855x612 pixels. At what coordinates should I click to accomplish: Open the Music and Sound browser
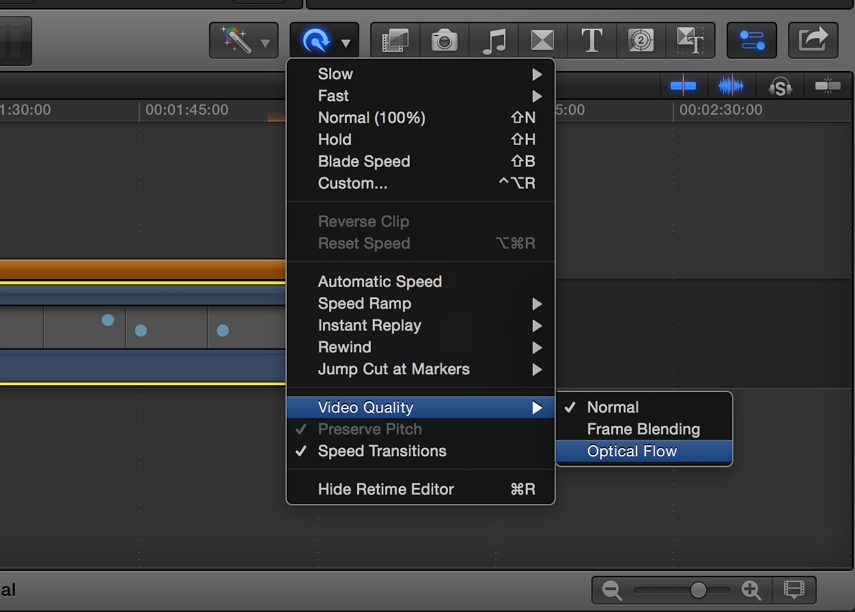[493, 40]
